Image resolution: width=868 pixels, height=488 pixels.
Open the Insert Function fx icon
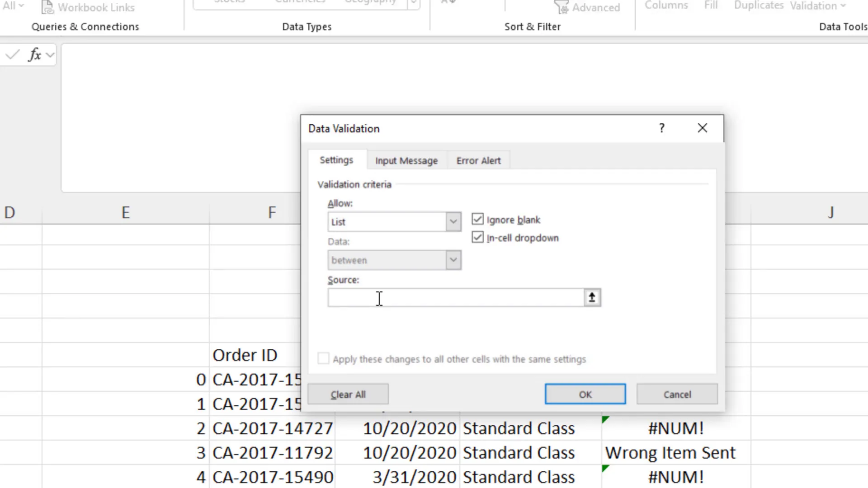point(35,55)
